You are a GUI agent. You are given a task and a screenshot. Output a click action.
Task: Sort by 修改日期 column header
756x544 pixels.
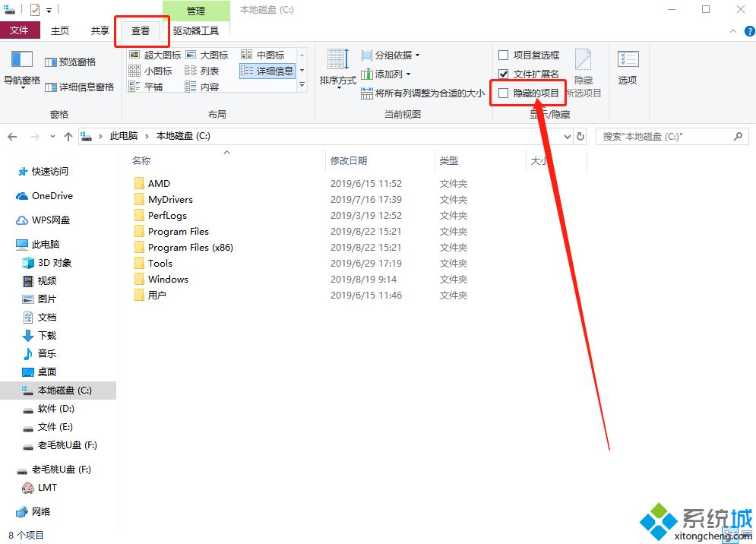click(x=349, y=160)
